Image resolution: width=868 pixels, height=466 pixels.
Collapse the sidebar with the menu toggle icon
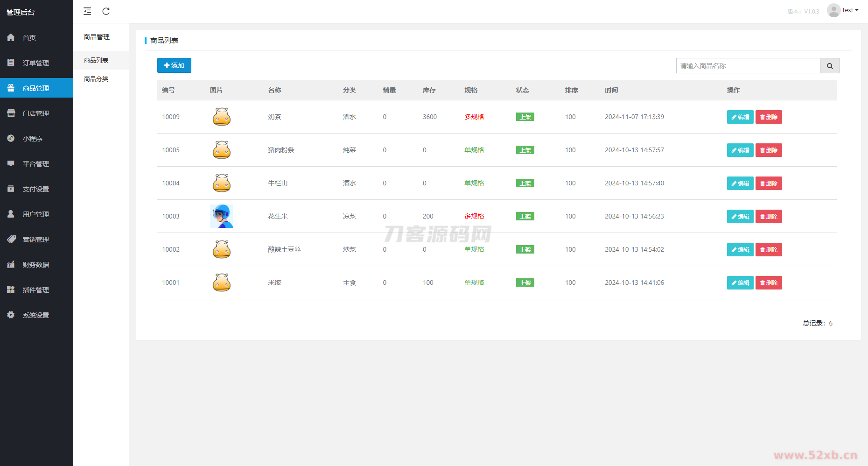pyautogui.click(x=87, y=11)
